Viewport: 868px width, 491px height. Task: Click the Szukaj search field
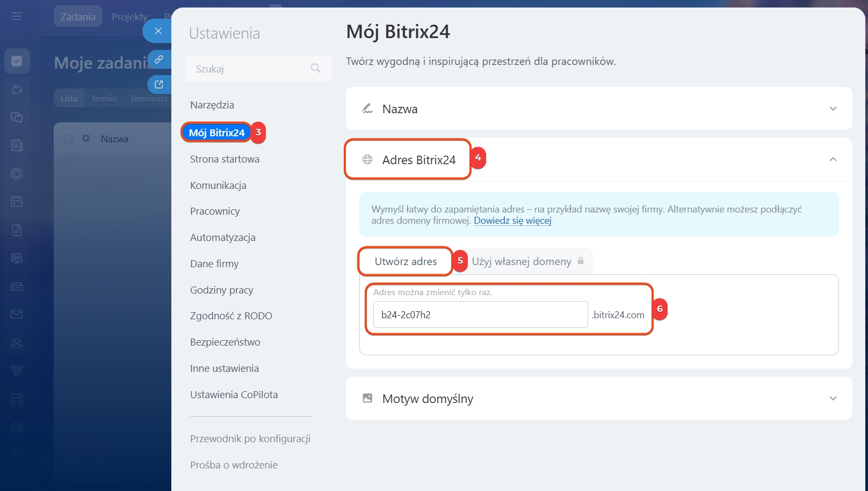(250, 69)
